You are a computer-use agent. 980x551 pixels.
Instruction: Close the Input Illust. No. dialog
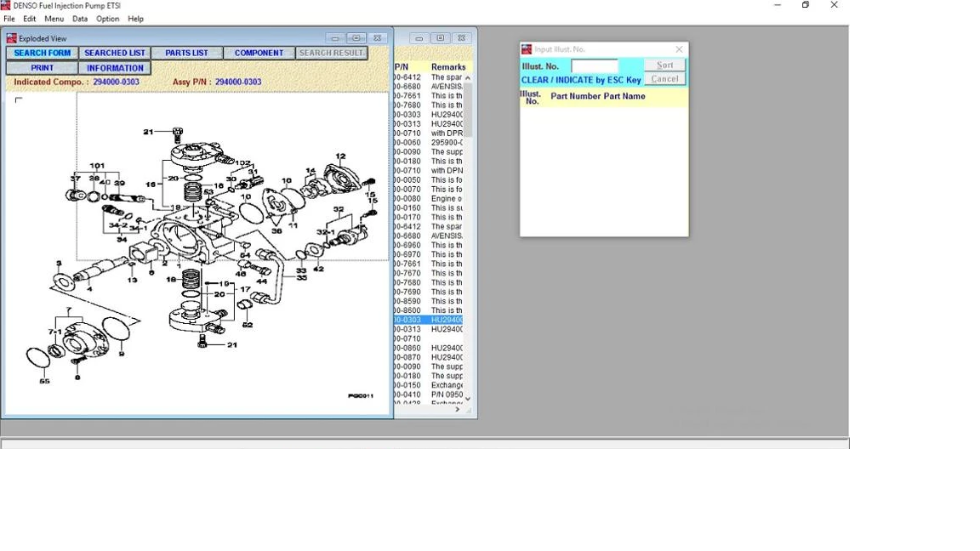[x=679, y=49]
